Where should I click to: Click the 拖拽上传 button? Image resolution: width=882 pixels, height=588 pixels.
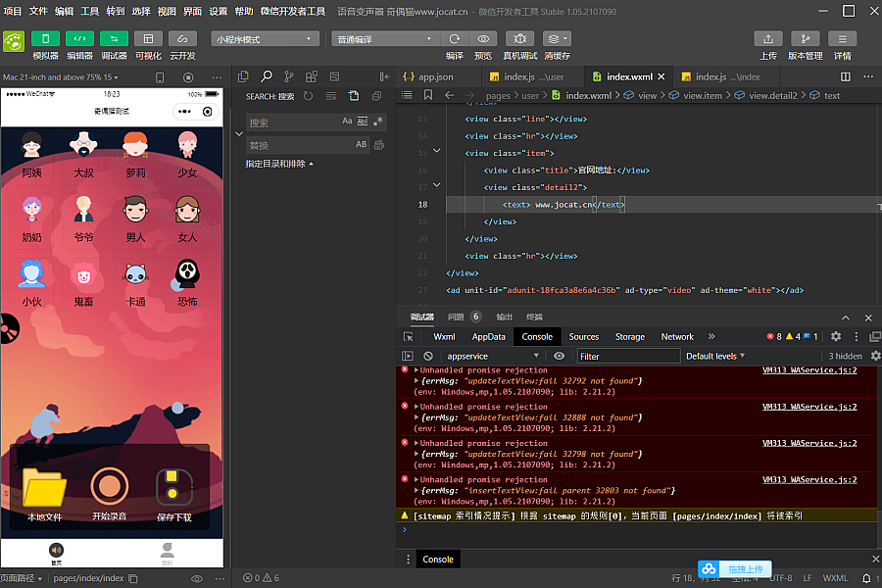[735, 568]
